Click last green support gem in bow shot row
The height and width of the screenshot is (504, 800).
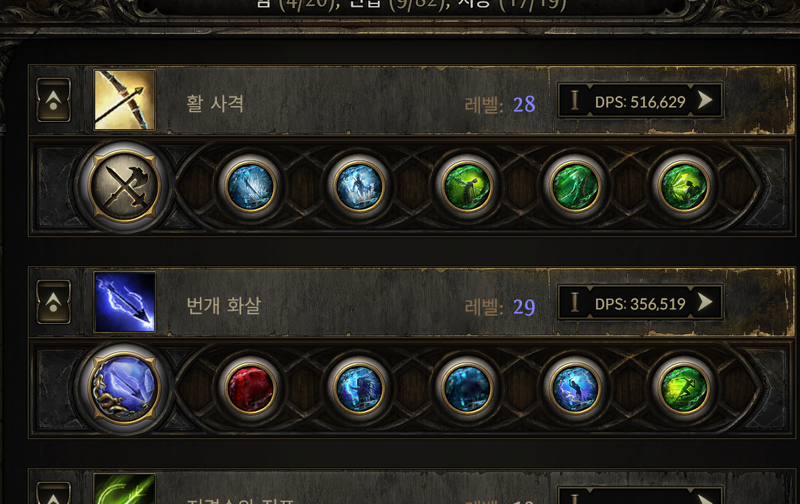[684, 186]
